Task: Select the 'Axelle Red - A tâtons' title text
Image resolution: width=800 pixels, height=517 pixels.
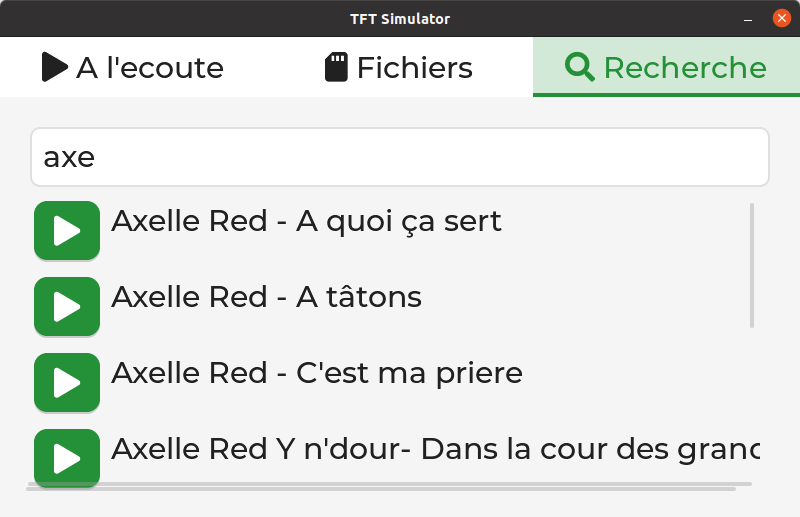Action: [266, 297]
